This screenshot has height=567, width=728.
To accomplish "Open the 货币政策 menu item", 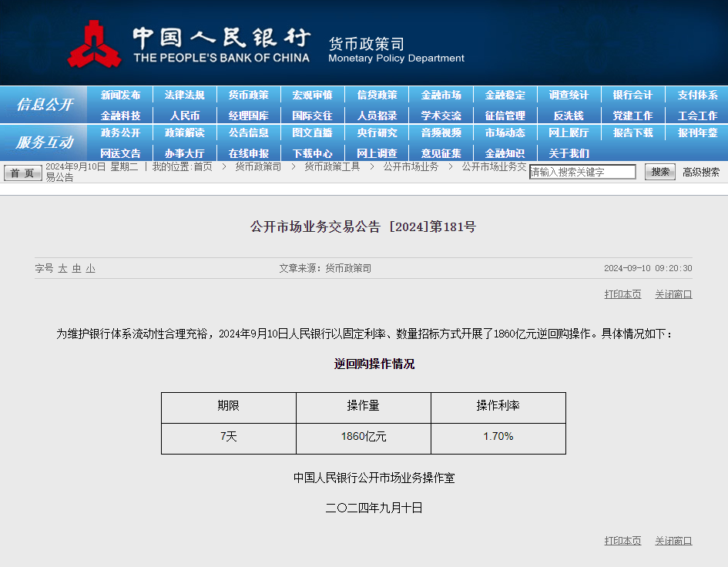I will coord(248,96).
